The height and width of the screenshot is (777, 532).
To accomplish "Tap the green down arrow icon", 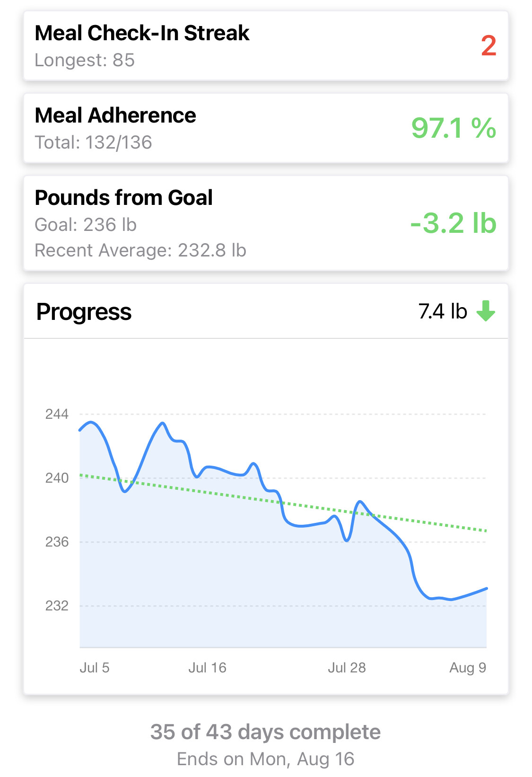I will pos(486,311).
